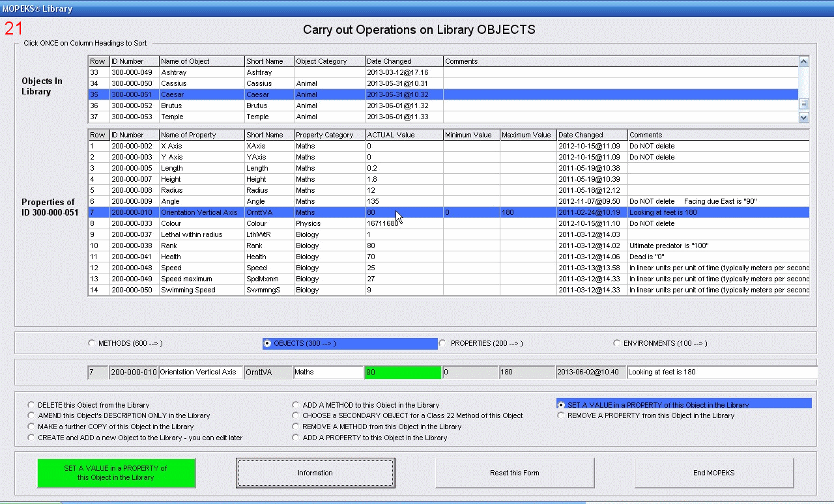Sort objects by Name of Object column
The image size is (834, 504).
(201, 61)
